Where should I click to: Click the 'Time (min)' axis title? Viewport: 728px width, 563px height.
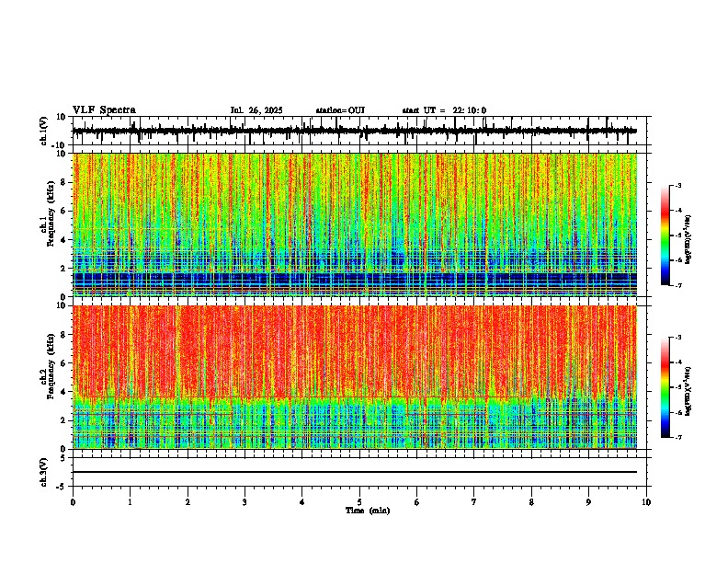point(368,511)
